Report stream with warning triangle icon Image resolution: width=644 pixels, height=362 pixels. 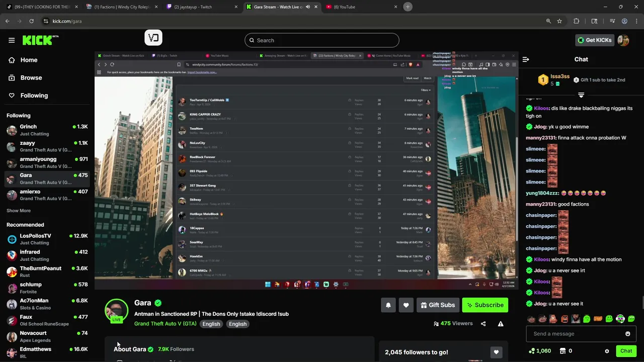[x=501, y=324]
